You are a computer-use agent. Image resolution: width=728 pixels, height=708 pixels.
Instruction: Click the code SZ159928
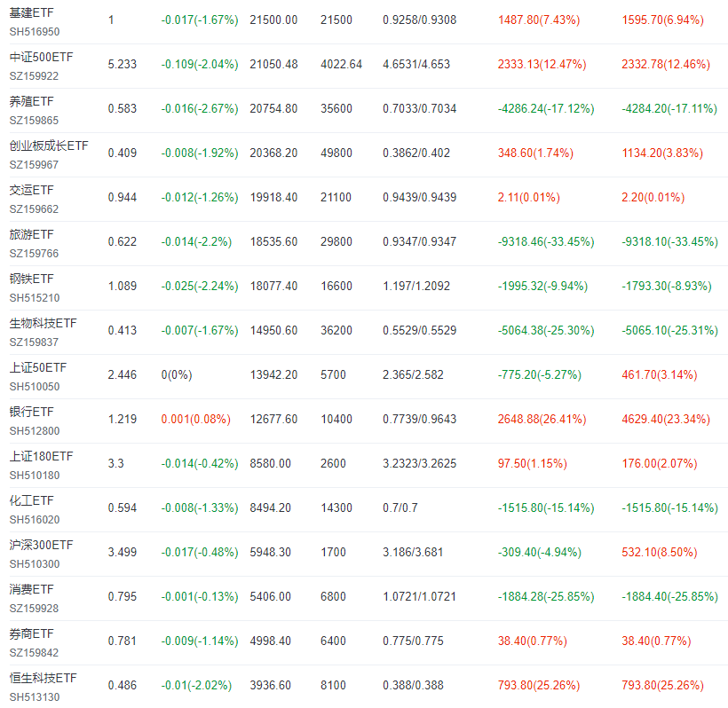click(35, 609)
